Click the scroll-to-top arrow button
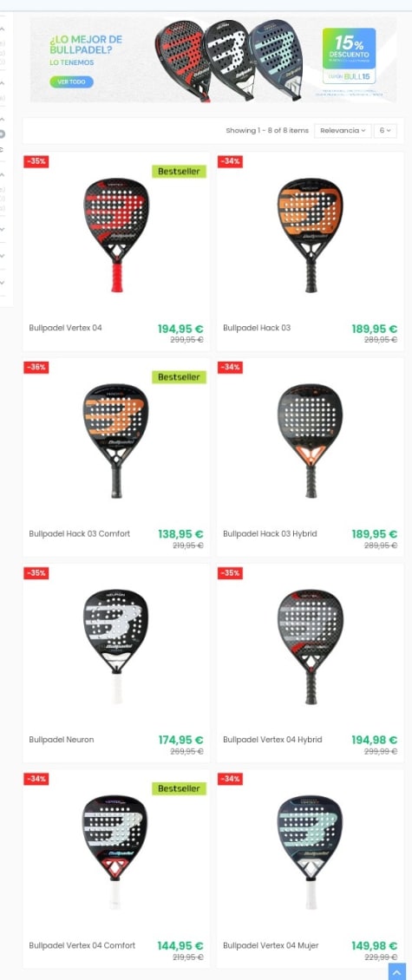This screenshot has height=980, width=412. [x=397, y=971]
